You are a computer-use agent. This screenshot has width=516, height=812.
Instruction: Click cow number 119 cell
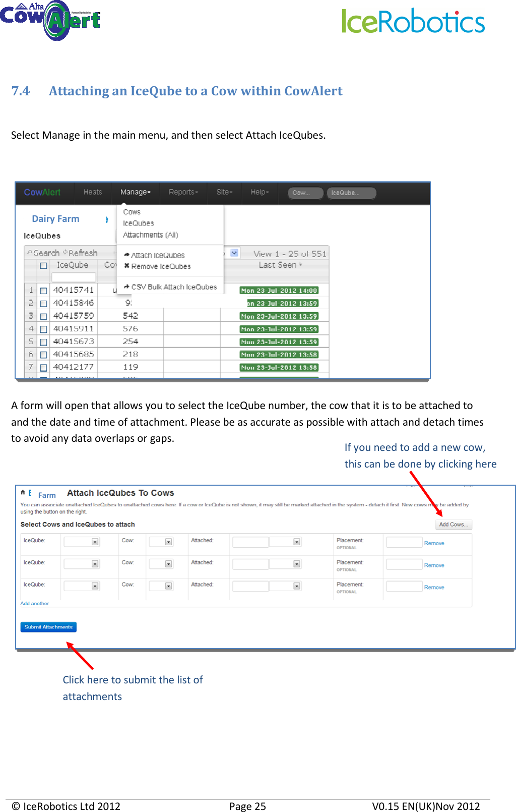131,367
